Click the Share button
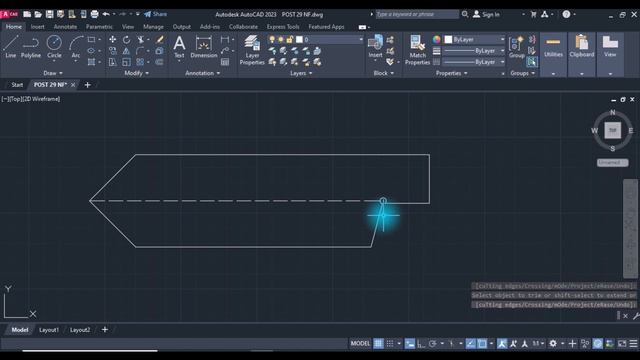640x360 pixels. [x=156, y=14]
